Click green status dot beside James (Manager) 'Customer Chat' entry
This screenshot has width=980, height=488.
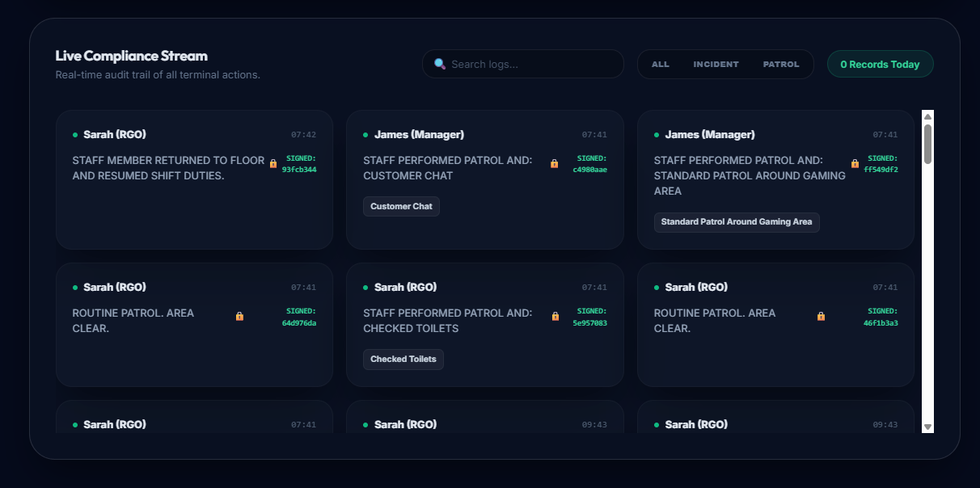365,135
